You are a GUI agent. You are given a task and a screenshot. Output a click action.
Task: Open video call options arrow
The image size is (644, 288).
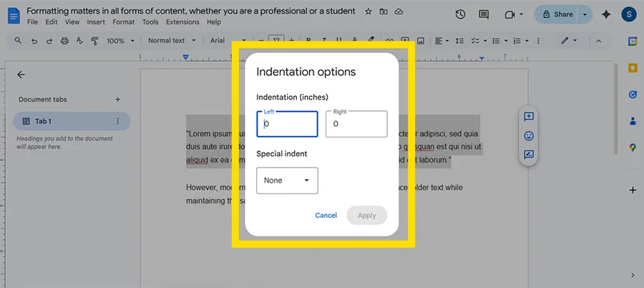(521, 14)
